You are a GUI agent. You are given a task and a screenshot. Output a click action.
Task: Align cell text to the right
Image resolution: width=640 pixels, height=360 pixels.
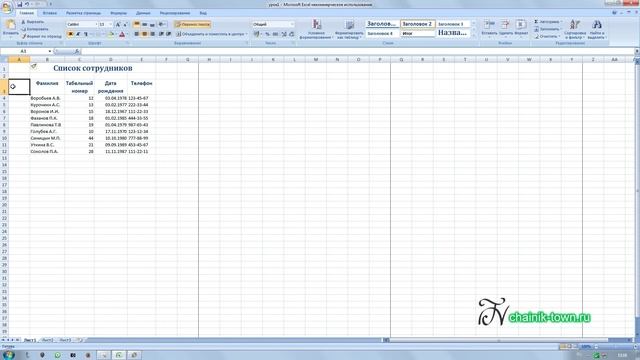coord(152,34)
